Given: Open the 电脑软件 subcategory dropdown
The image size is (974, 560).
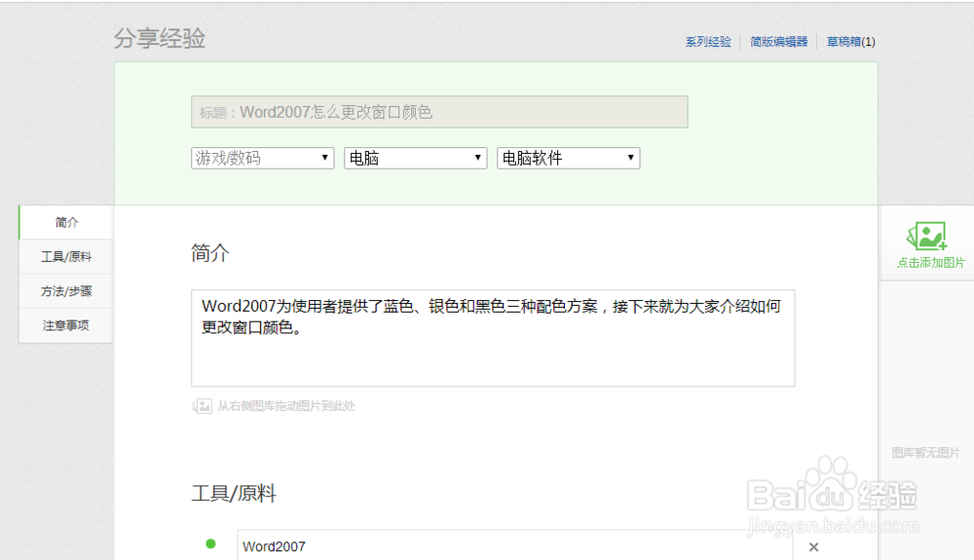Looking at the screenshot, I should click(x=569, y=158).
